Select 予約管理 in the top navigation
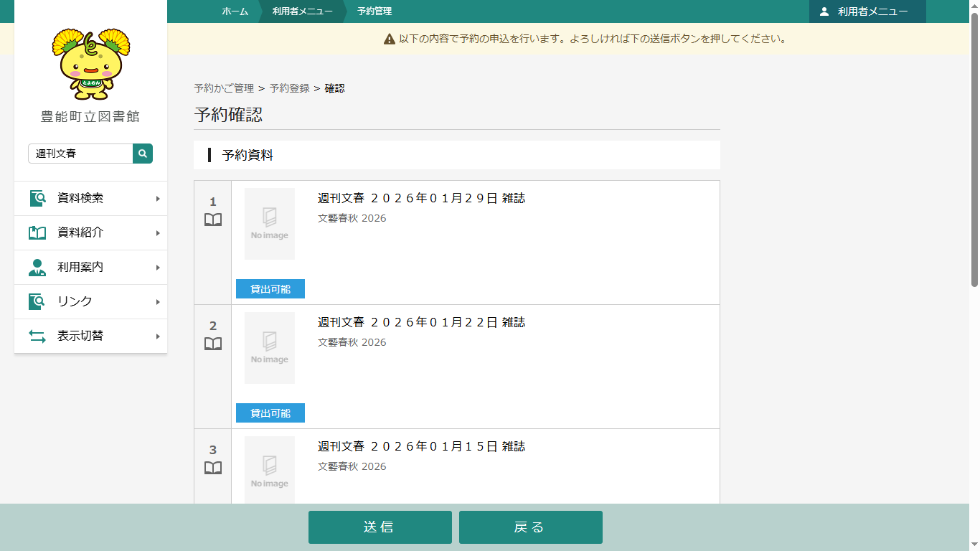The image size is (980, 551). 374,11
